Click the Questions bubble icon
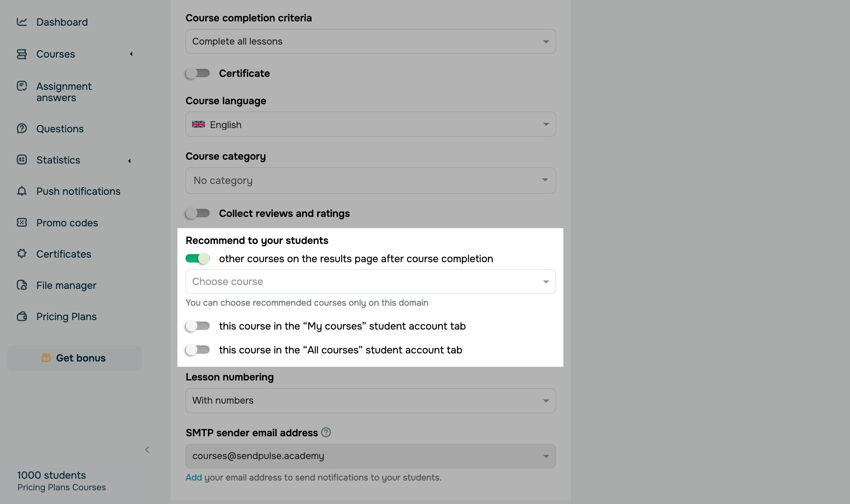 pos(22,128)
